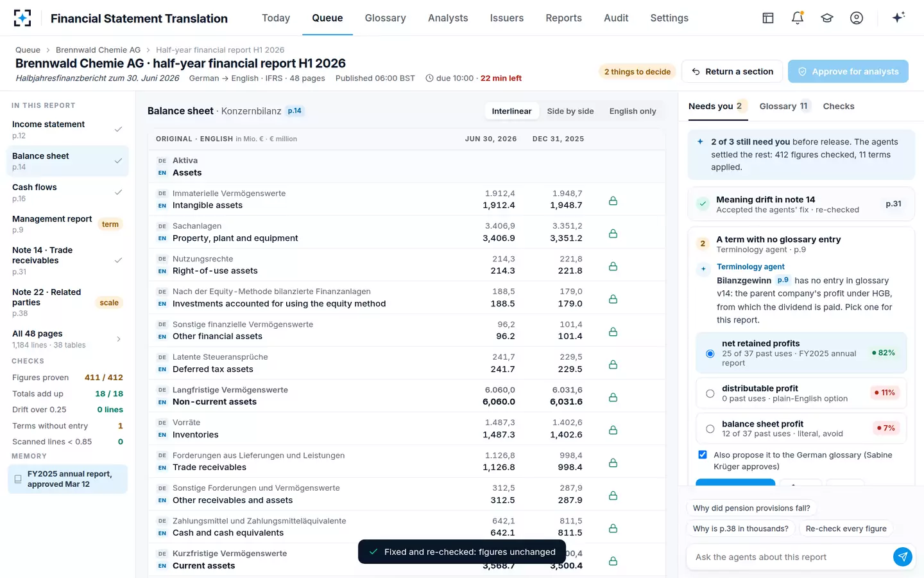Switch to Interlinear view
The image size is (924, 578).
tap(511, 111)
